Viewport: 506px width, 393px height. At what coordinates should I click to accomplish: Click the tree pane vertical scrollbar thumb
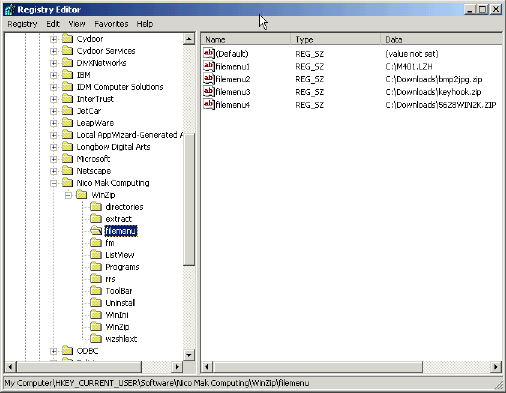(x=189, y=199)
